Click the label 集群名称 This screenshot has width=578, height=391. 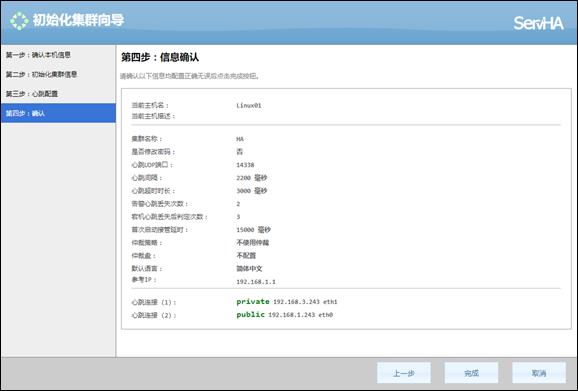click(147, 139)
